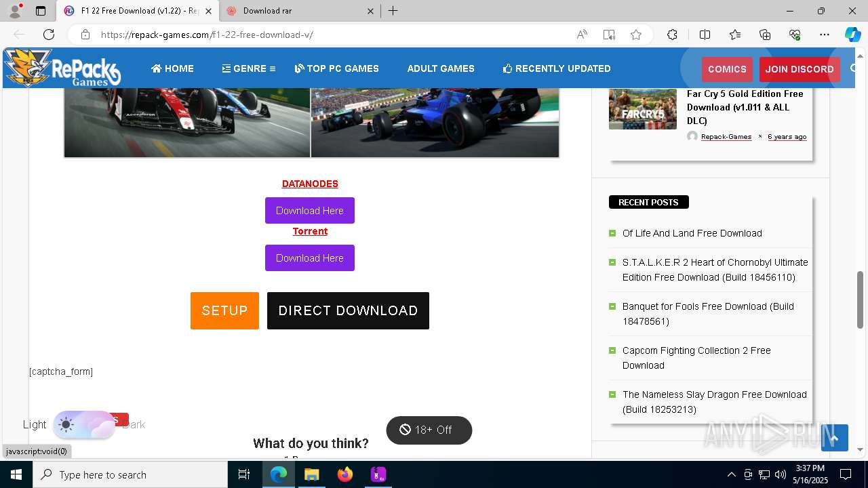The image size is (868, 488).
Task: Click Download Here under DATANODES
Action: pyautogui.click(x=310, y=210)
